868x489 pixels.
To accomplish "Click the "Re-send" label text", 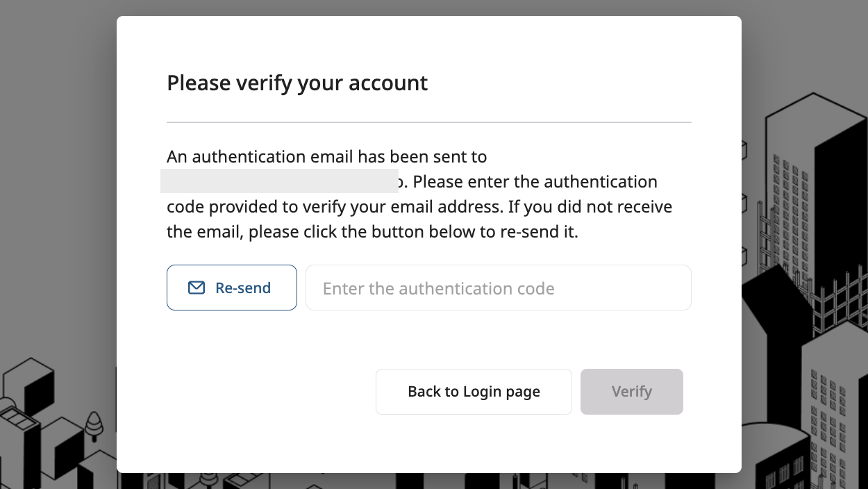I will 243,288.
